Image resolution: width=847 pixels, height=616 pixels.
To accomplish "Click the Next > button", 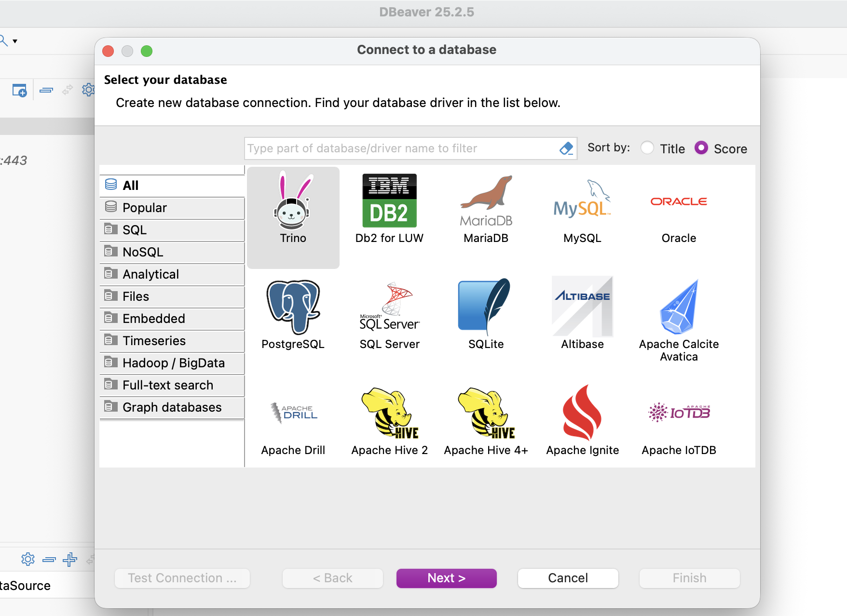I will click(x=446, y=578).
